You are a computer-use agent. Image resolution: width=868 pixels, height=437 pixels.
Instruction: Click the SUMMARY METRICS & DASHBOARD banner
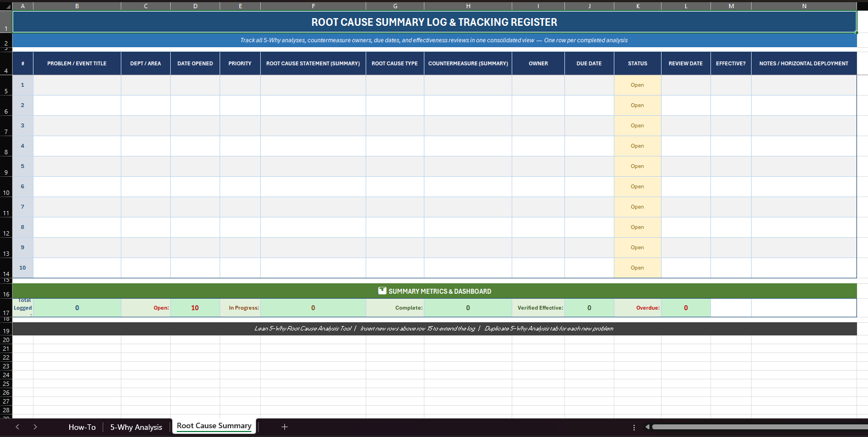434,291
